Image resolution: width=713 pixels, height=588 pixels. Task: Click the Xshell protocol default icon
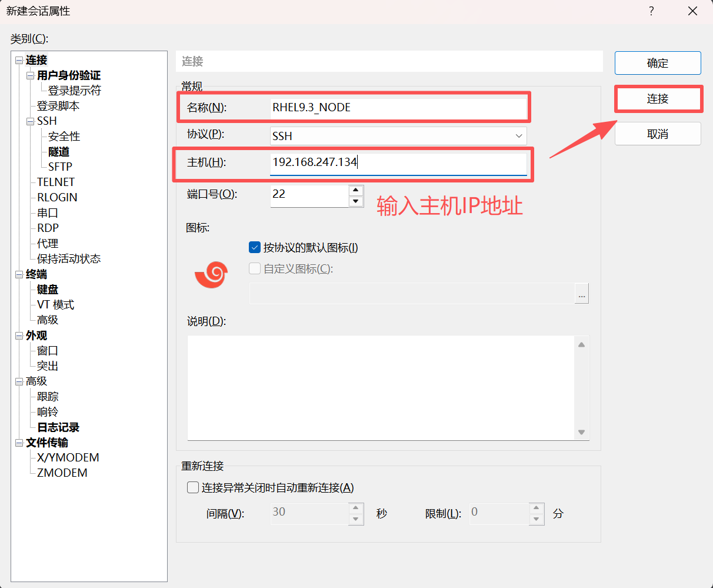click(211, 274)
